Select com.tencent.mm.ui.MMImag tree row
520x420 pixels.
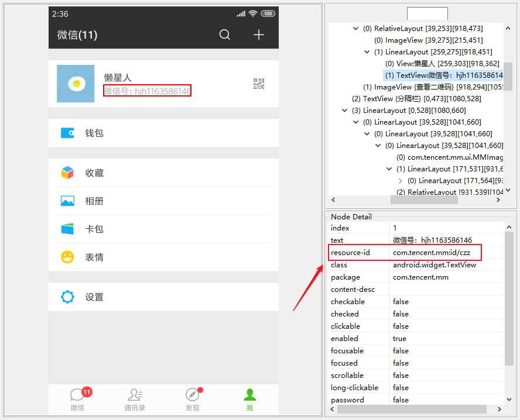click(x=450, y=157)
